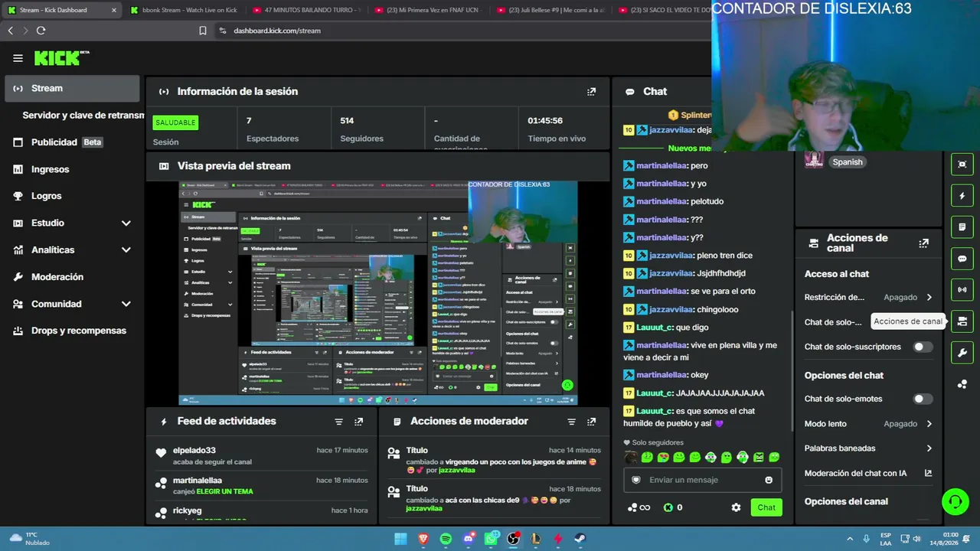Open the lightning activity feed icon in right rail
The height and width of the screenshot is (551, 980).
coord(962,196)
